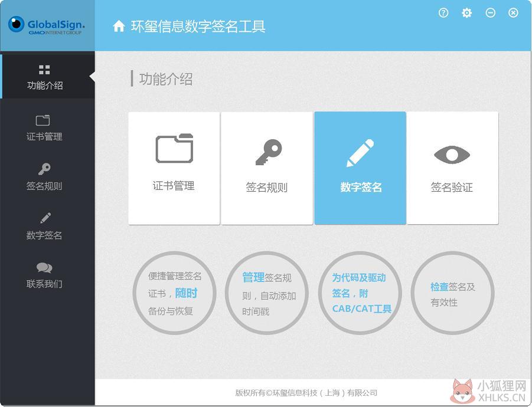
Task: Click the sidebar key icon for 签名规则
Action: pos(44,169)
